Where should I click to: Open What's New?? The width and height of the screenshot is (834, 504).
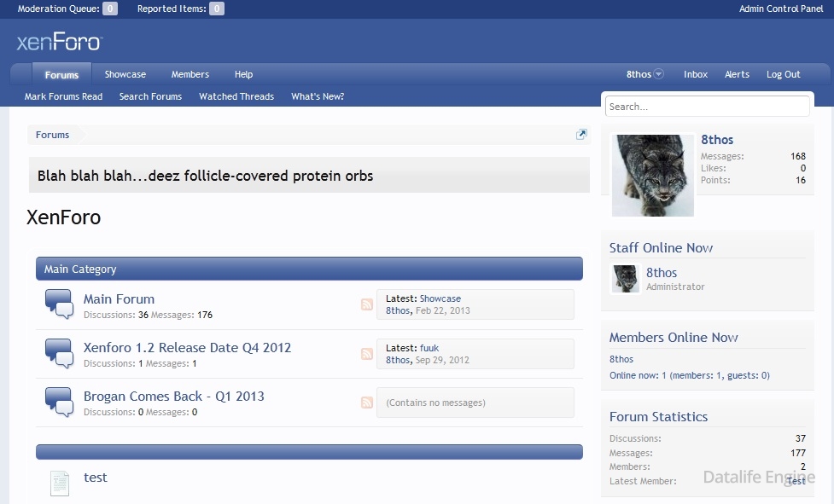click(318, 96)
